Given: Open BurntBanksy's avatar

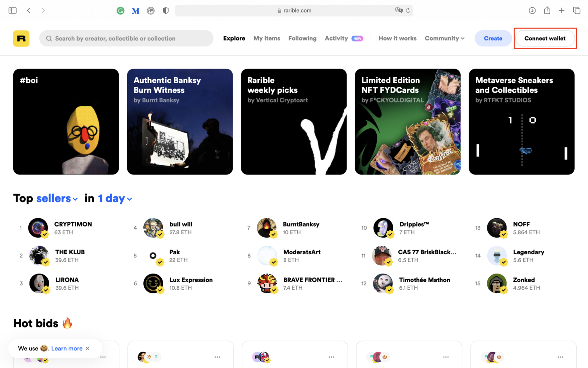Looking at the screenshot, I should tap(267, 228).
